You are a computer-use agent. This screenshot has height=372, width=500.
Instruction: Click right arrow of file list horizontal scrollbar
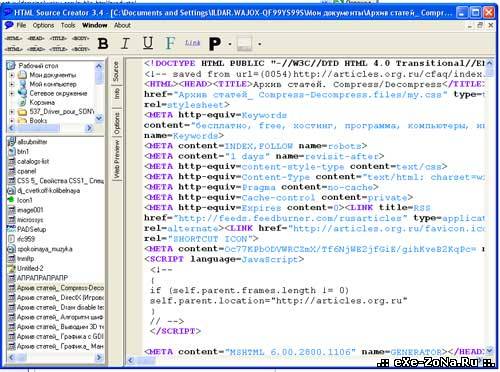(99, 357)
